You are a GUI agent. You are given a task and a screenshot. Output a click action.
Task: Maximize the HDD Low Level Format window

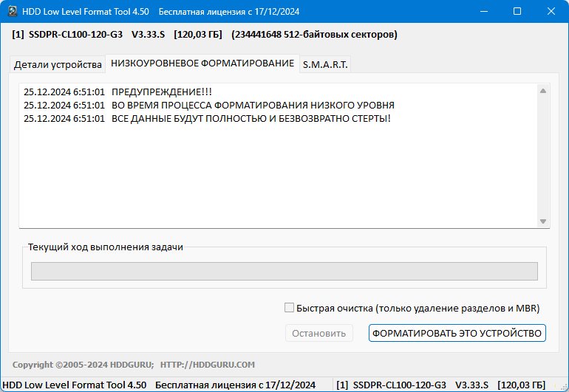coord(517,11)
